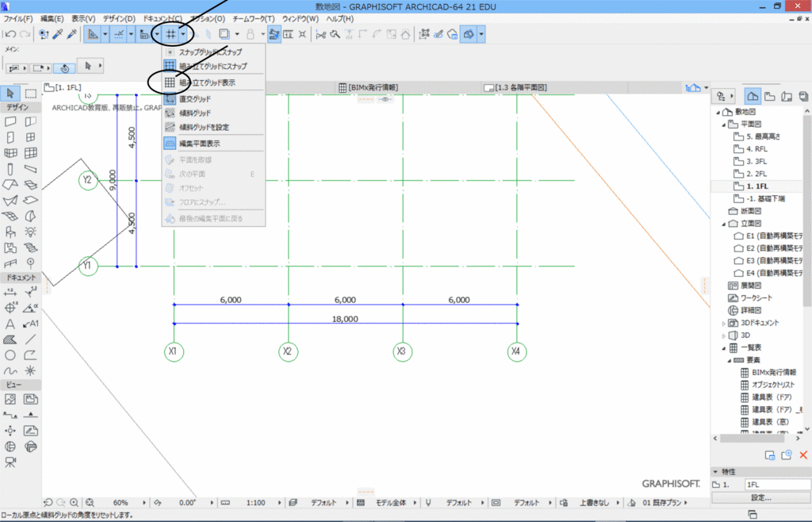Screen dimensions: 812x522
Task: Select the Line tool
Action: [x=31, y=340]
